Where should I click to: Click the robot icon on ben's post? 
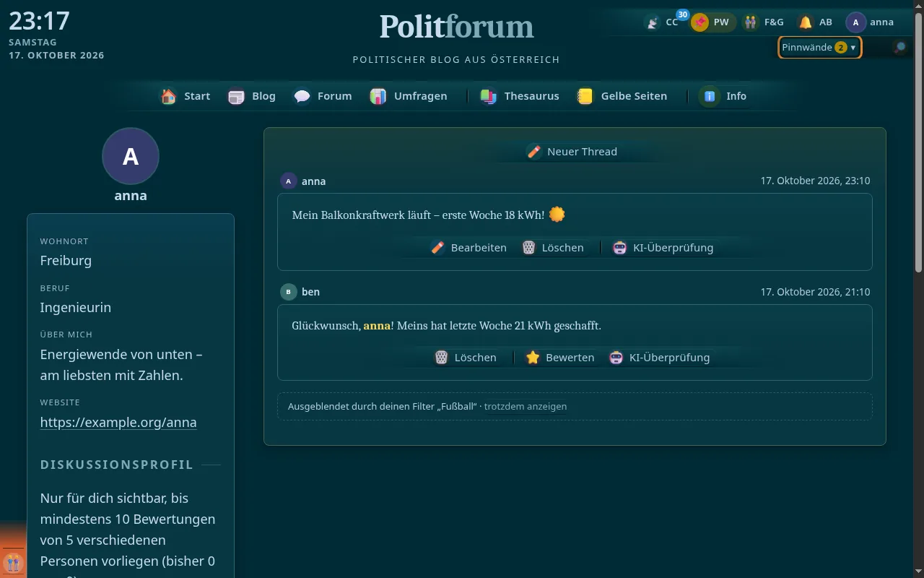(616, 358)
